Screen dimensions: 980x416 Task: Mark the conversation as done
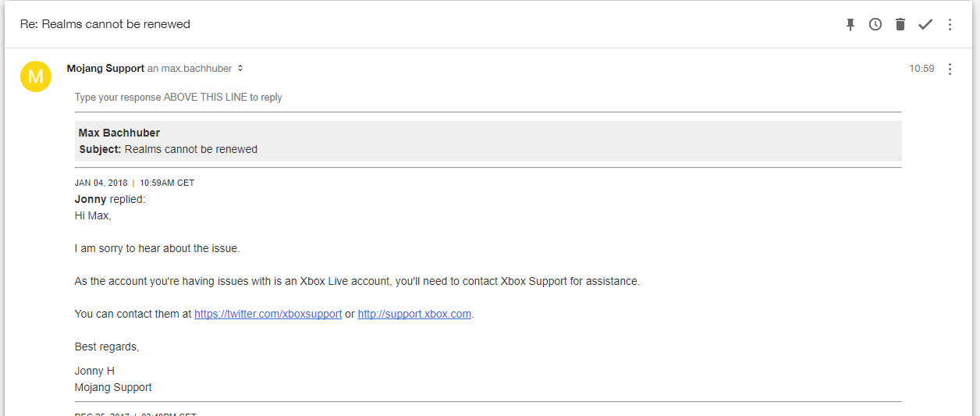point(925,24)
